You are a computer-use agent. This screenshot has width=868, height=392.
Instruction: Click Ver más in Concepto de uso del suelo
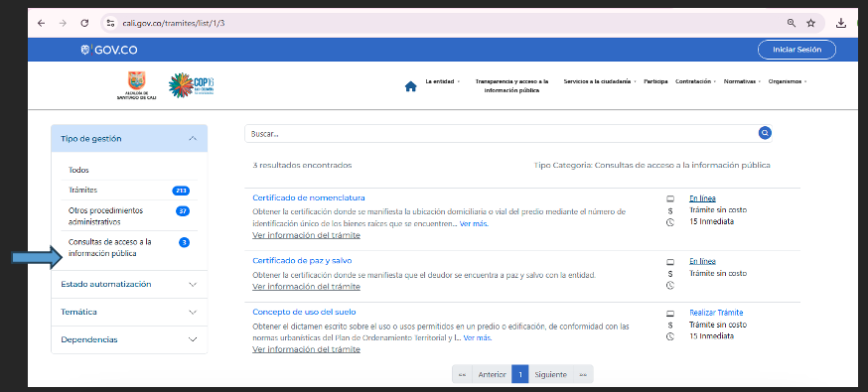tap(478, 337)
